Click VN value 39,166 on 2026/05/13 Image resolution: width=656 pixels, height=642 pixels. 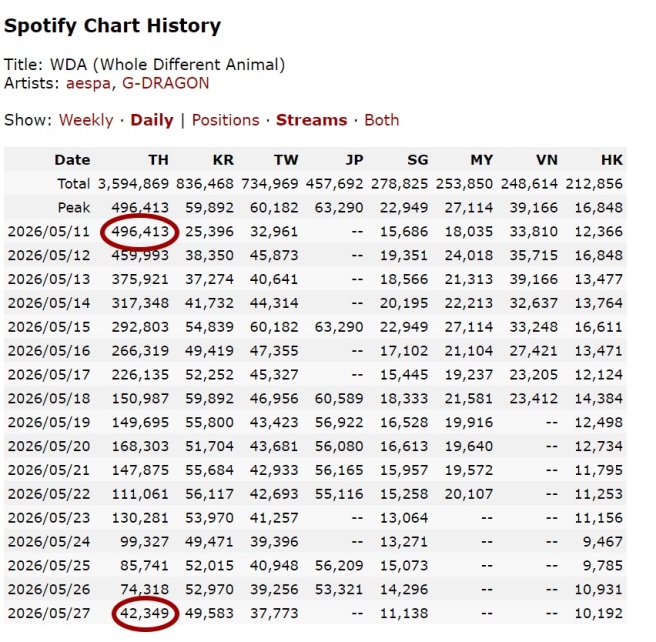[x=533, y=279]
